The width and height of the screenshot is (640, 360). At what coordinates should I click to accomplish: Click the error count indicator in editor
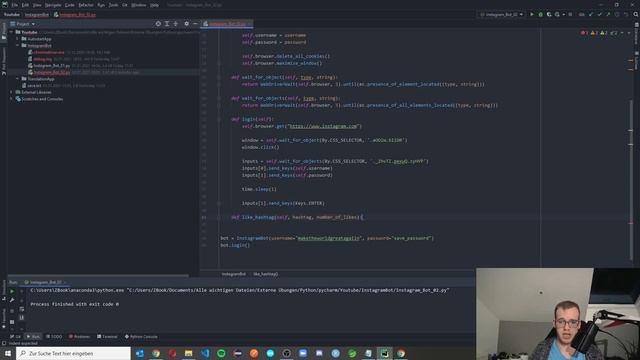(x=584, y=33)
